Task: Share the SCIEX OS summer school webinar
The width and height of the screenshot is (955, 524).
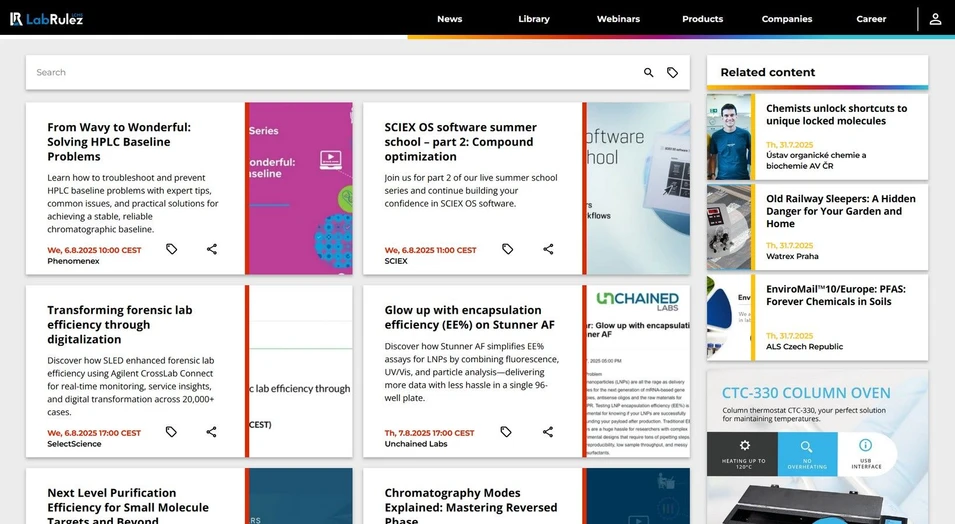Action: (548, 249)
